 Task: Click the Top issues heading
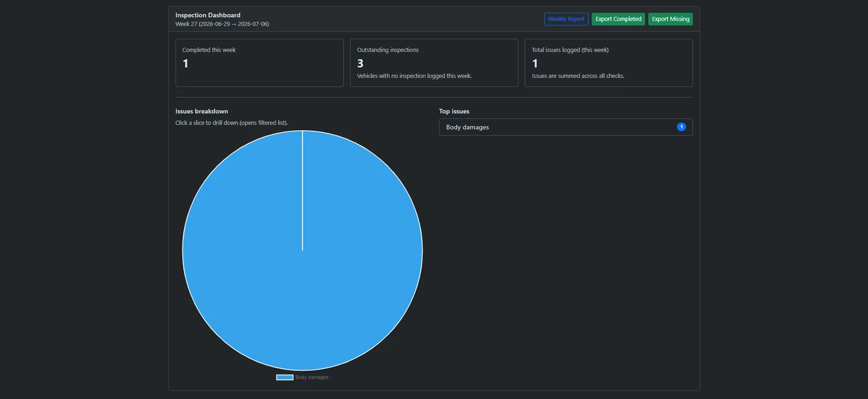pos(454,111)
